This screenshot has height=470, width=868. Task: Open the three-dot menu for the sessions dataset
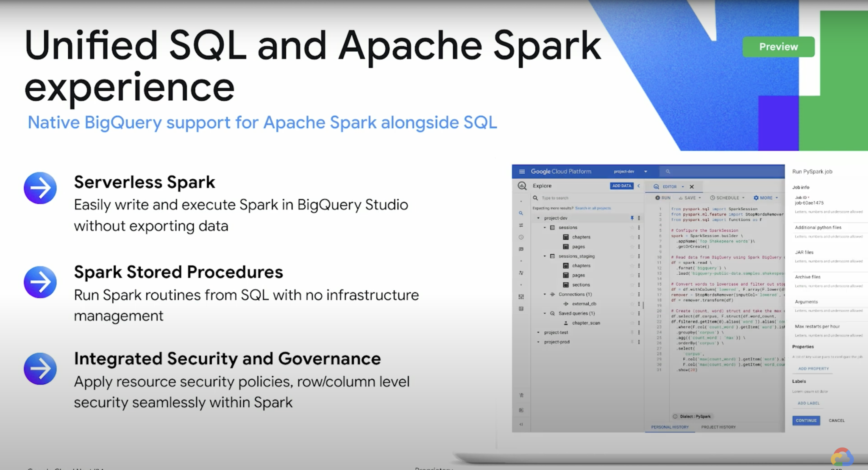(639, 228)
